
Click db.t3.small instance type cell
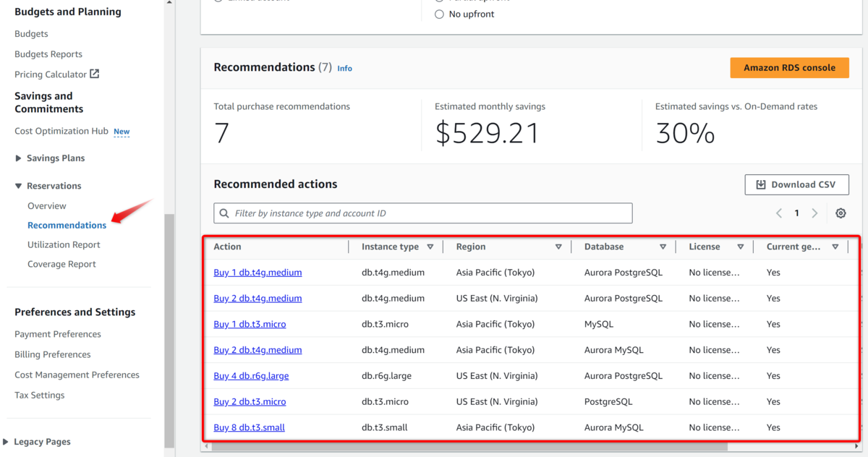click(385, 427)
